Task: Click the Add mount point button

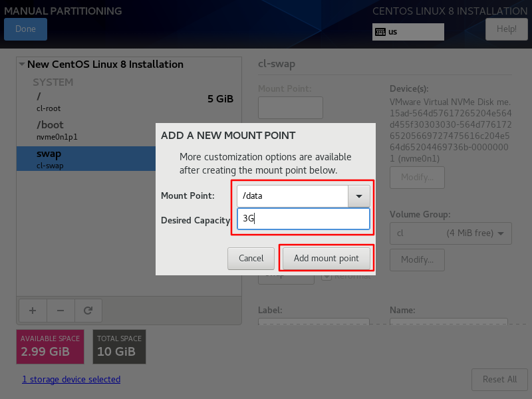Action: coord(327,258)
